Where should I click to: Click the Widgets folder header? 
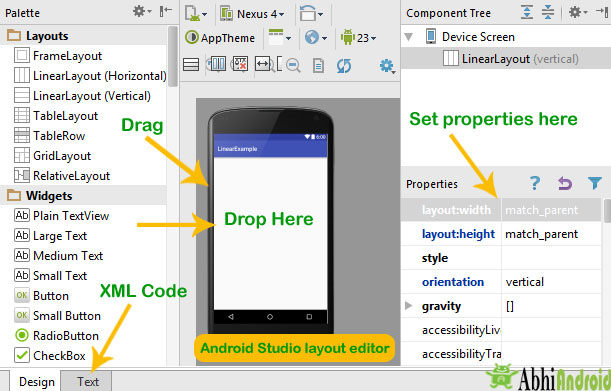[x=84, y=195]
